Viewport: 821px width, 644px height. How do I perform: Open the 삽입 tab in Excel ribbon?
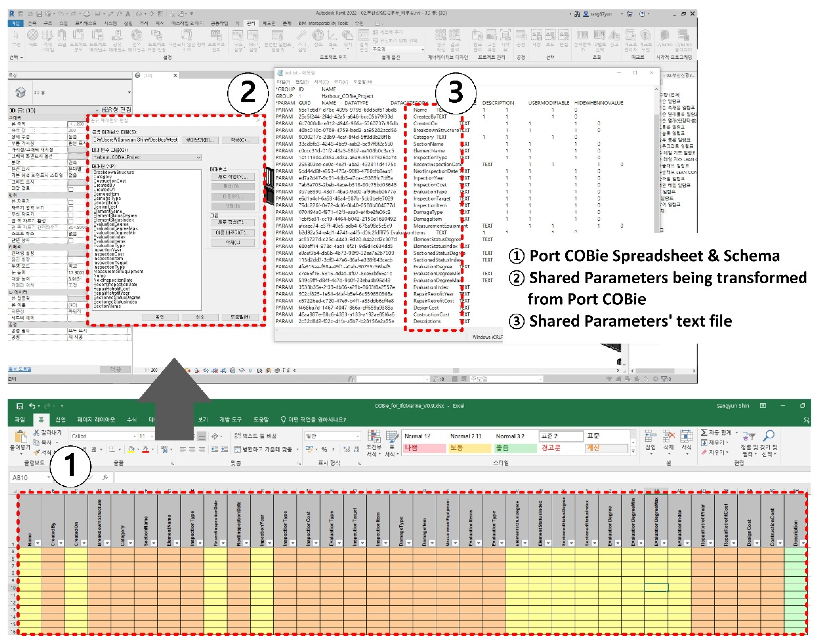tap(60, 420)
